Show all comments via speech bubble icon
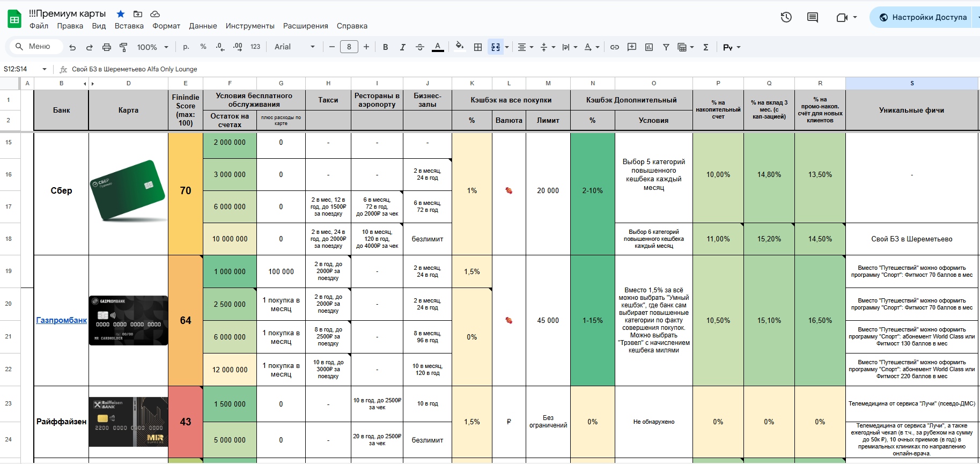 (813, 17)
